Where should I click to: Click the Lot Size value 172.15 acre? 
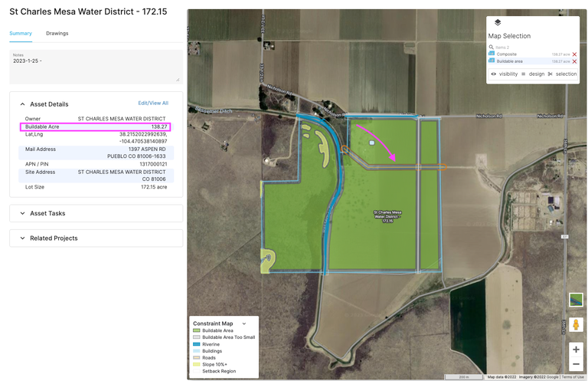coord(154,187)
